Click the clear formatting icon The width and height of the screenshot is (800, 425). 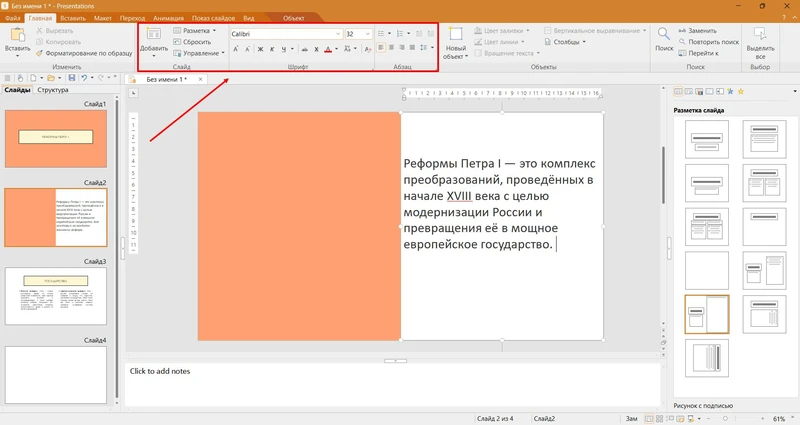(368, 49)
